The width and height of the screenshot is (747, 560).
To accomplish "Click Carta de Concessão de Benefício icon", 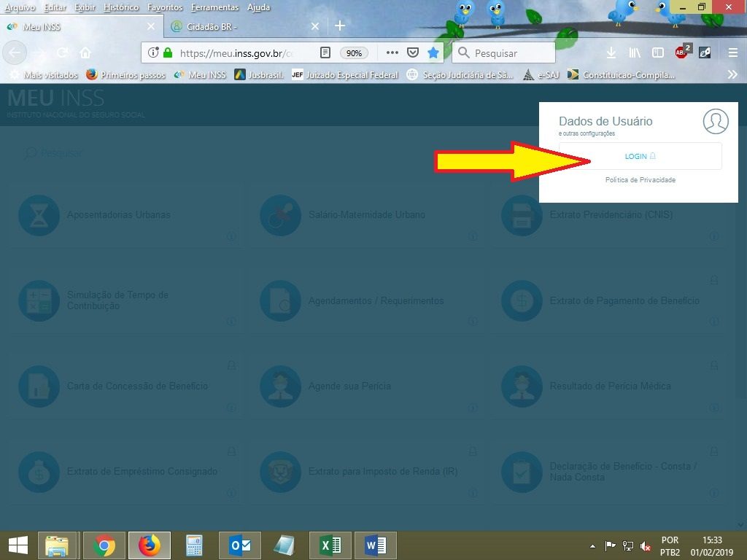I will [x=39, y=386].
